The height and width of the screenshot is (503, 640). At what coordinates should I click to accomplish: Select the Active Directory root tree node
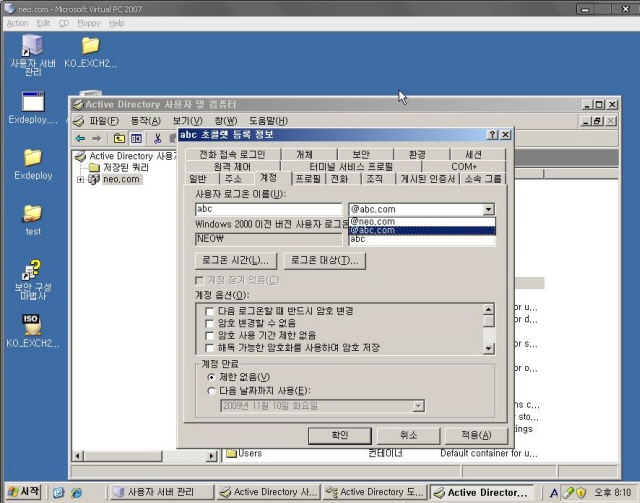click(x=127, y=156)
